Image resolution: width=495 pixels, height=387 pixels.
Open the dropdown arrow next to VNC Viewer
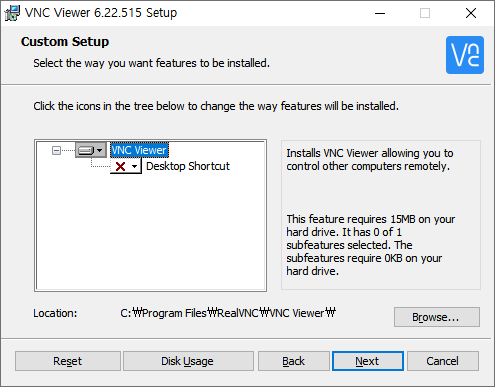99,151
